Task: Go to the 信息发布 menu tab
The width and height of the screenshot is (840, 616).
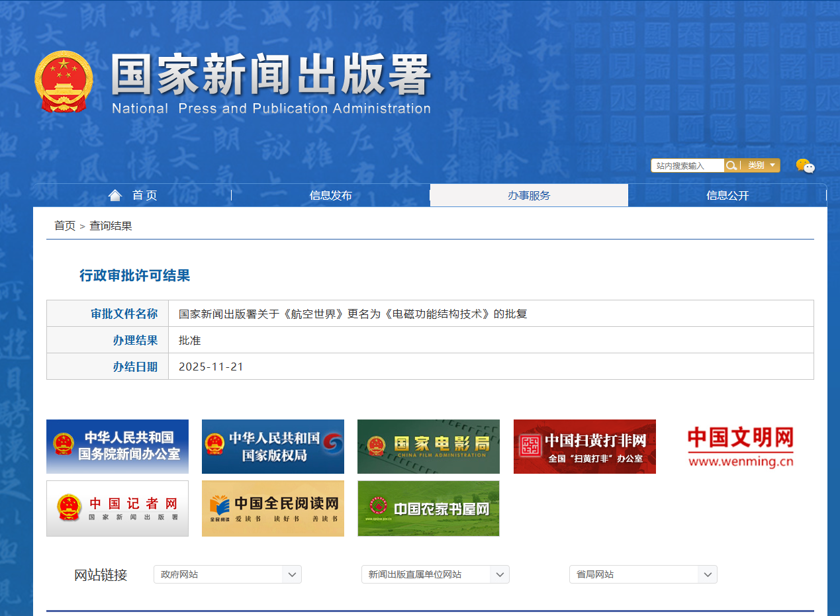Action: [x=330, y=195]
